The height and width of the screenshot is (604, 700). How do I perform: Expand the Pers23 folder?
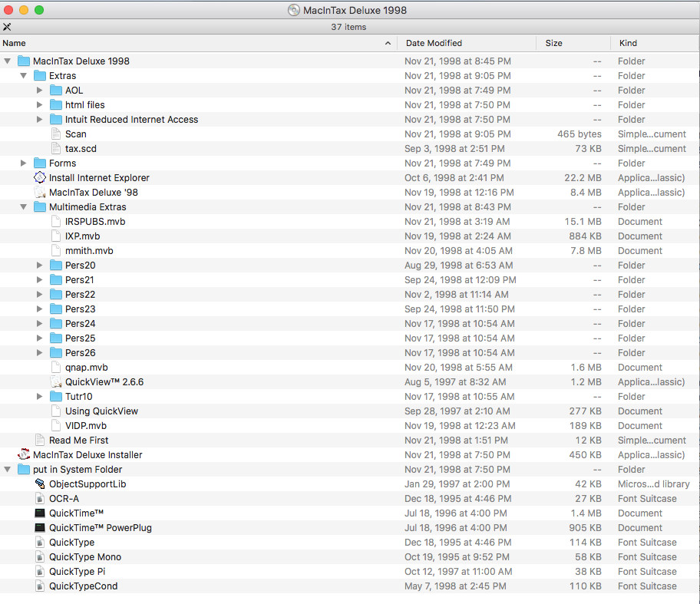pyautogui.click(x=39, y=309)
